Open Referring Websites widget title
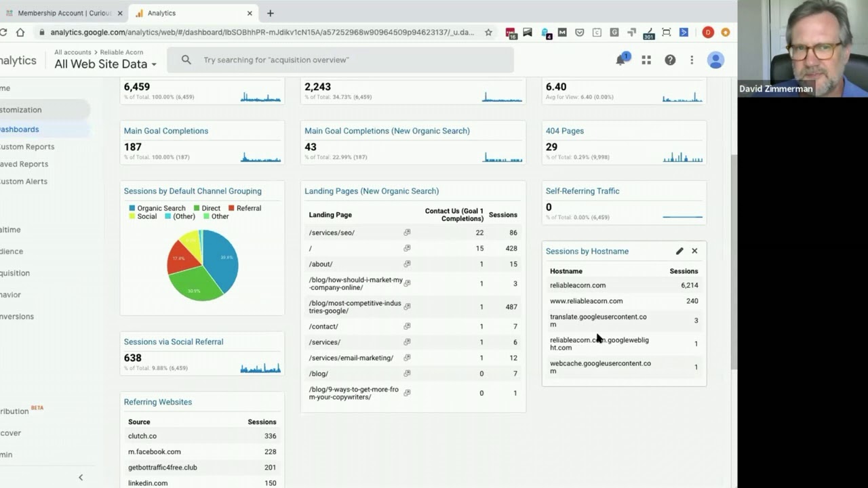 pyautogui.click(x=157, y=402)
